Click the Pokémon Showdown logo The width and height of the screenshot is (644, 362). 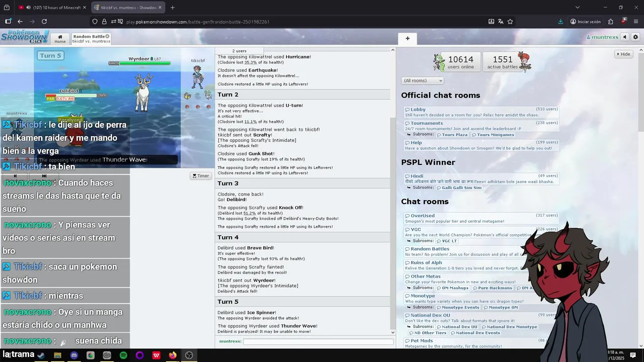(25, 37)
